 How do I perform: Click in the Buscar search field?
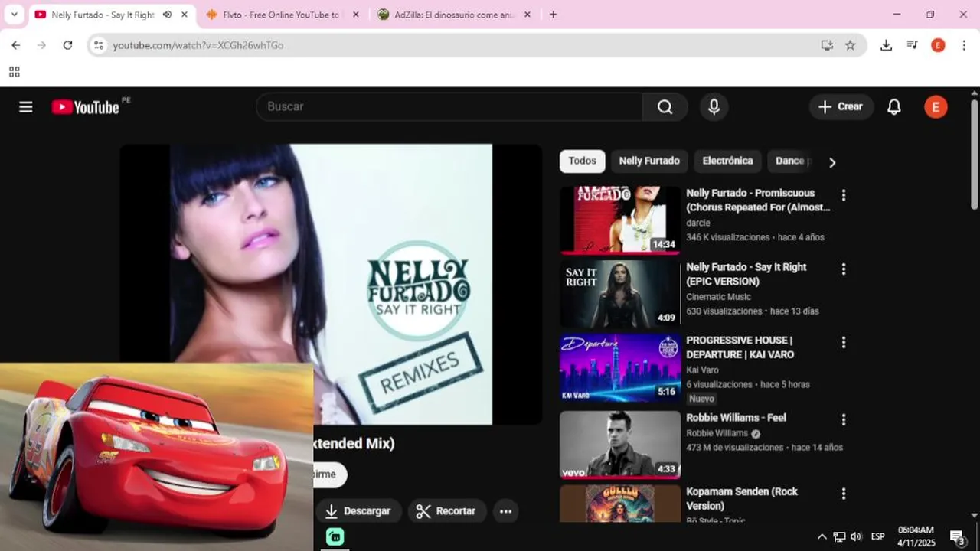449,107
